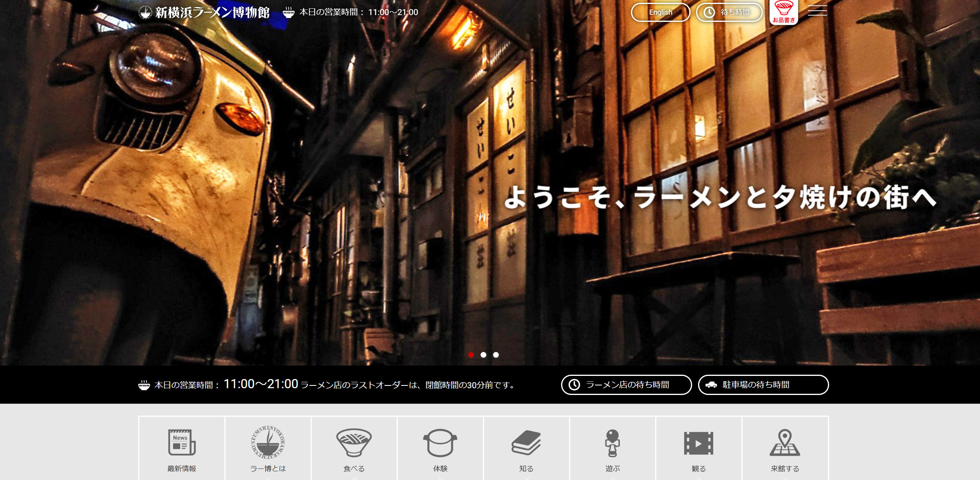Click the News newspaper icon
The height and width of the screenshot is (480, 980).
182,442
